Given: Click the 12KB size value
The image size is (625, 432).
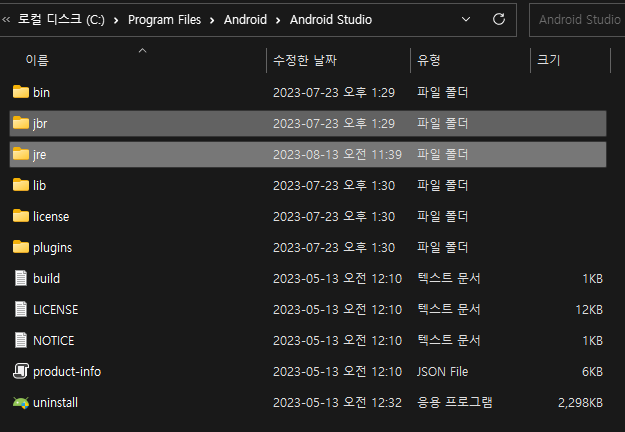Looking at the screenshot, I should (x=589, y=310).
